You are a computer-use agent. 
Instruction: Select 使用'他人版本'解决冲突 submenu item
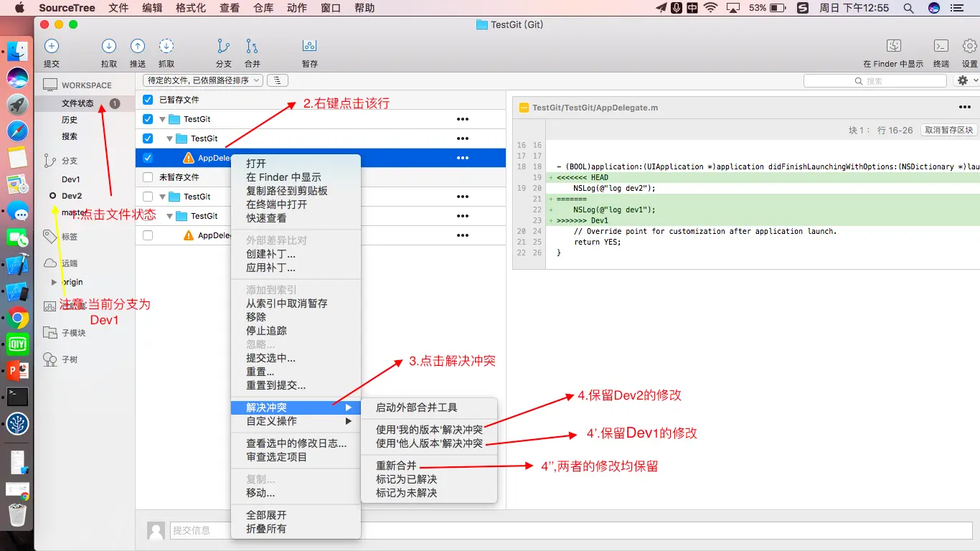click(x=429, y=443)
